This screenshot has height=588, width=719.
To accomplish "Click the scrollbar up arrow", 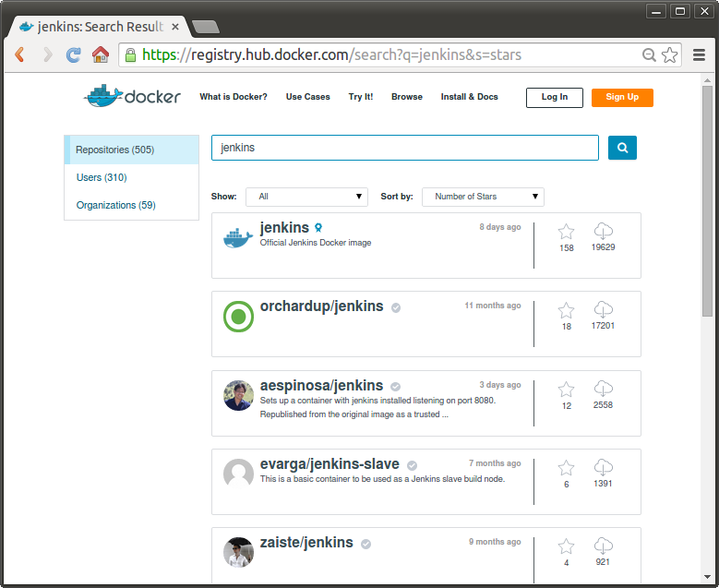I will point(707,80).
